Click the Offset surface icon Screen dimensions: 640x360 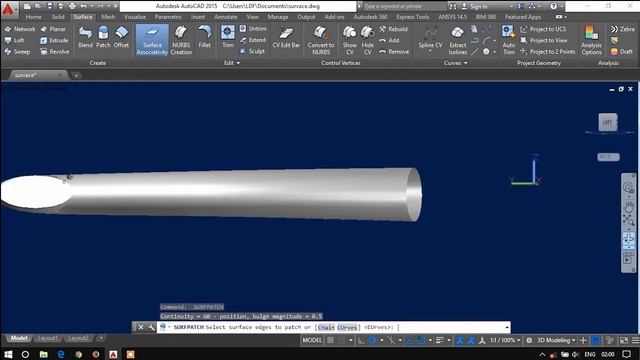coord(121,37)
